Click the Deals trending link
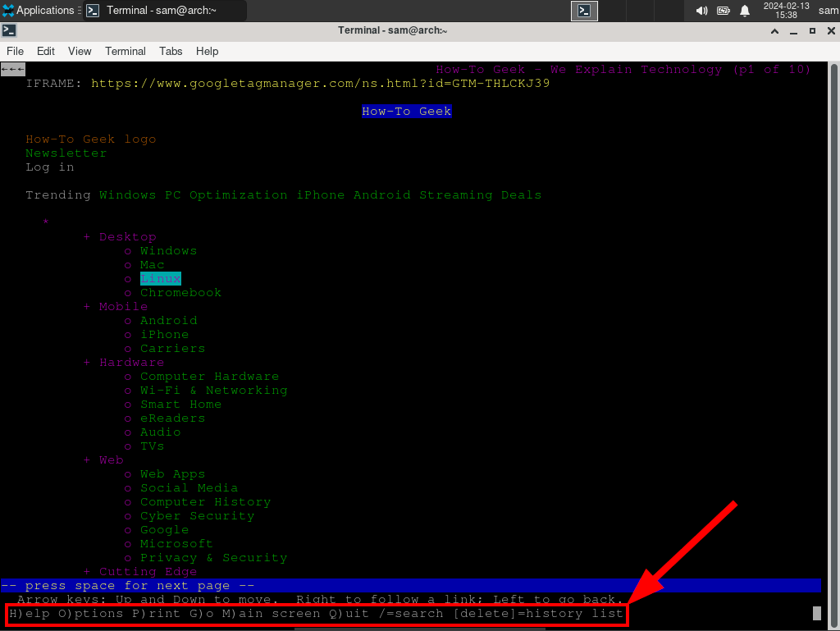840x631 pixels. click(521, 195)
